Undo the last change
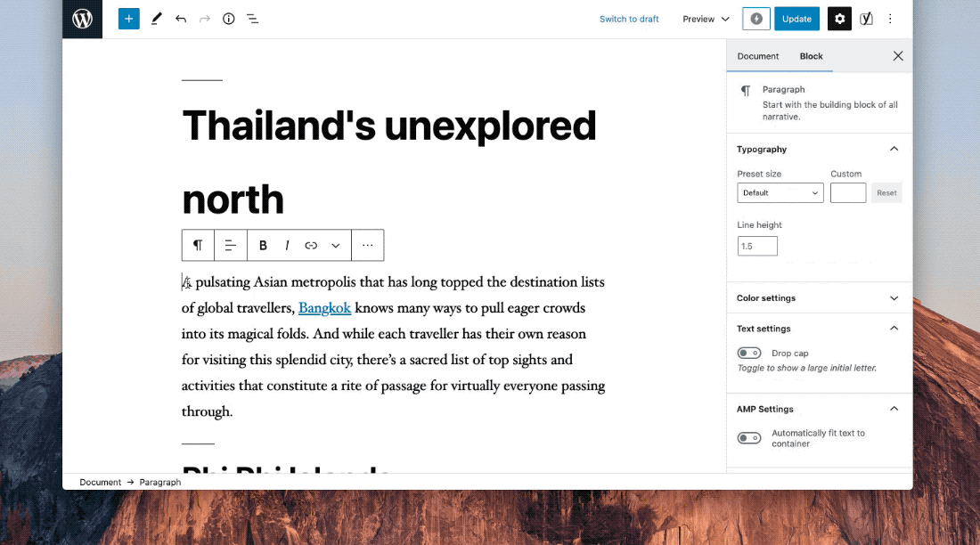 click(x=181, y=19)
